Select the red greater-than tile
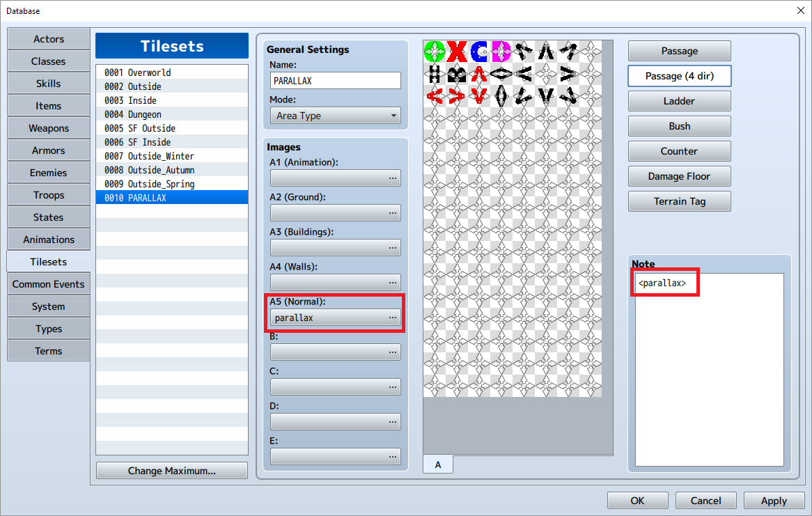 pyautogui.click(x=457, y=96)
